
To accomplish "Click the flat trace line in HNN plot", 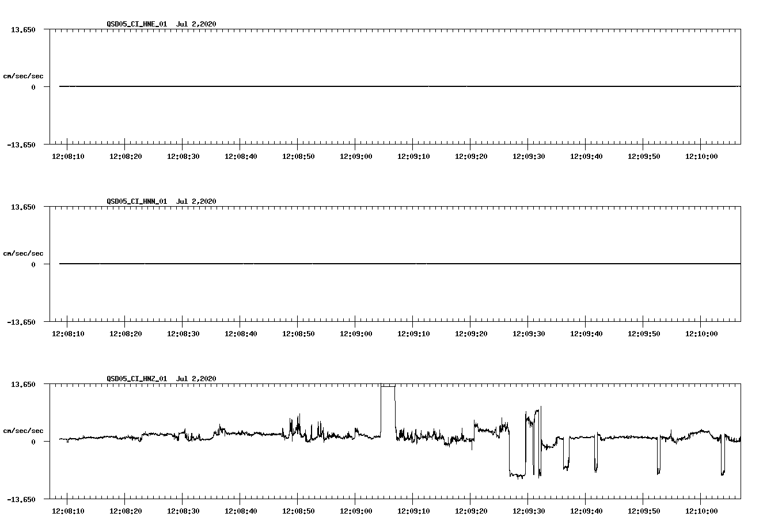I will coord(400,264).
